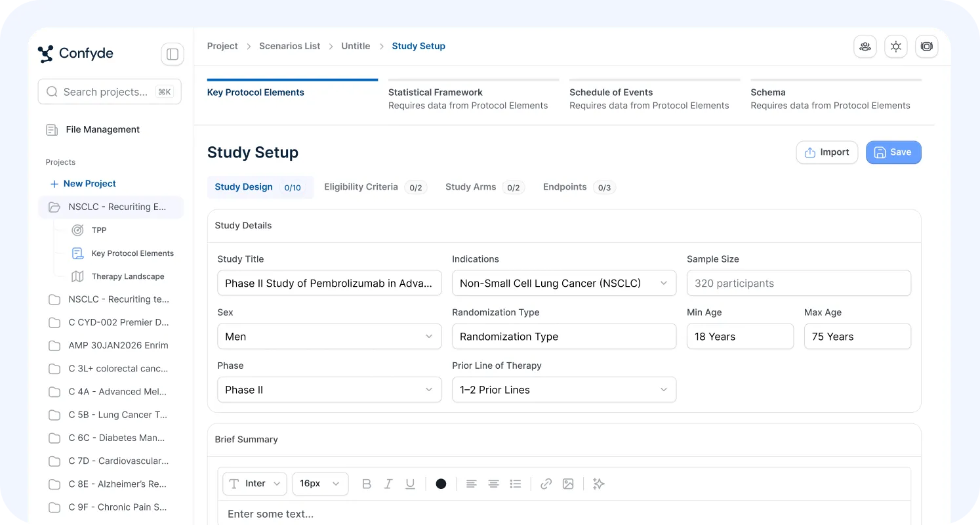The height and width of the screenshot is (525, 980).
Task: Save the study setup
Action: tap(893, 152)
